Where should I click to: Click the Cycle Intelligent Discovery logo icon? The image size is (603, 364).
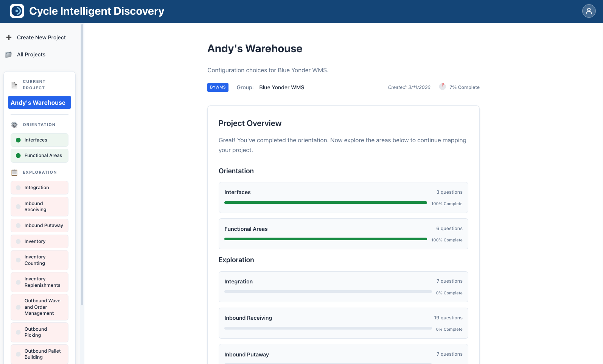tap(17, 11)
